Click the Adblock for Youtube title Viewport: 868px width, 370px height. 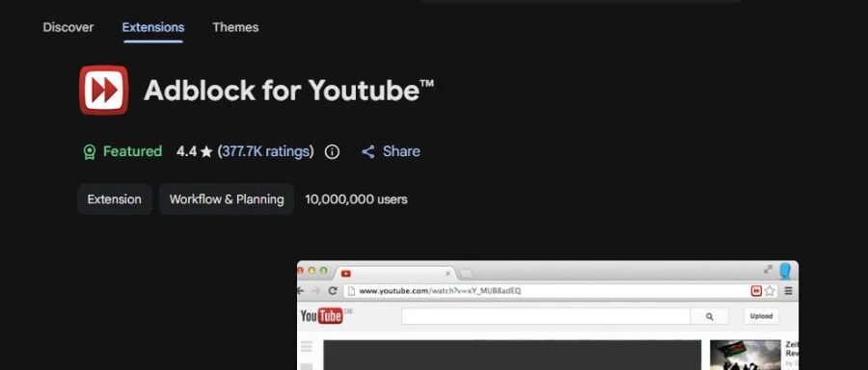pos(288,90)
